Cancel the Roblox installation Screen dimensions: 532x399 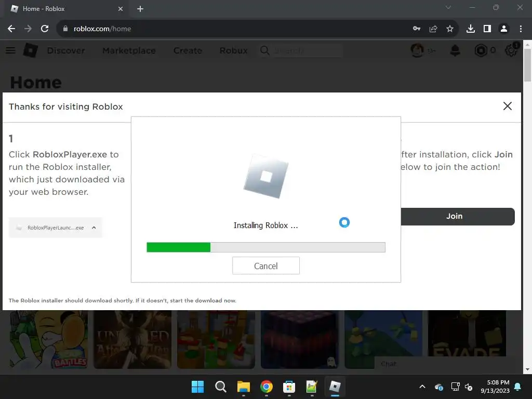point(266,265)
